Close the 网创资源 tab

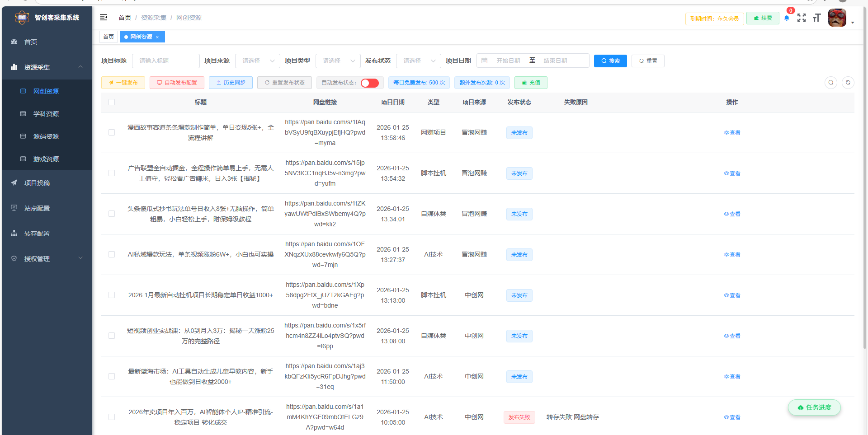(x=157, y=37)
